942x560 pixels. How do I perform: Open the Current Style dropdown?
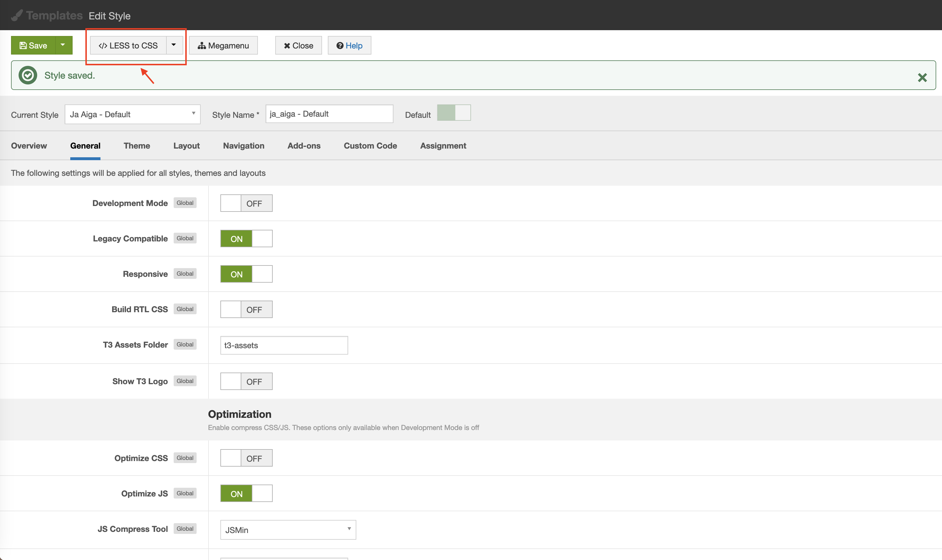pos(132,114)
